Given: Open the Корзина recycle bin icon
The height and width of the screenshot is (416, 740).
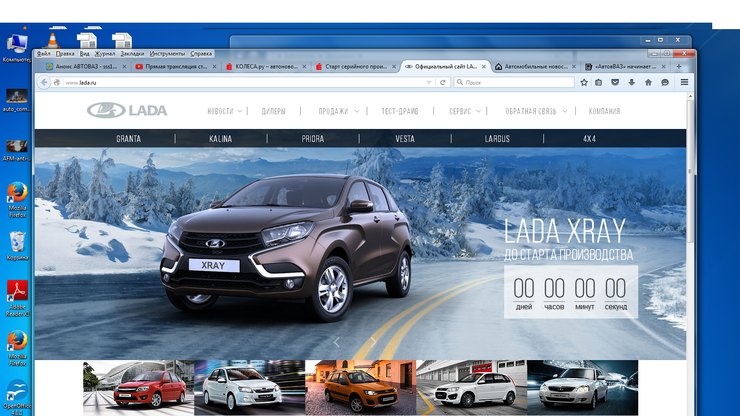Looking at the screenshot, I should tap(17, 246).
